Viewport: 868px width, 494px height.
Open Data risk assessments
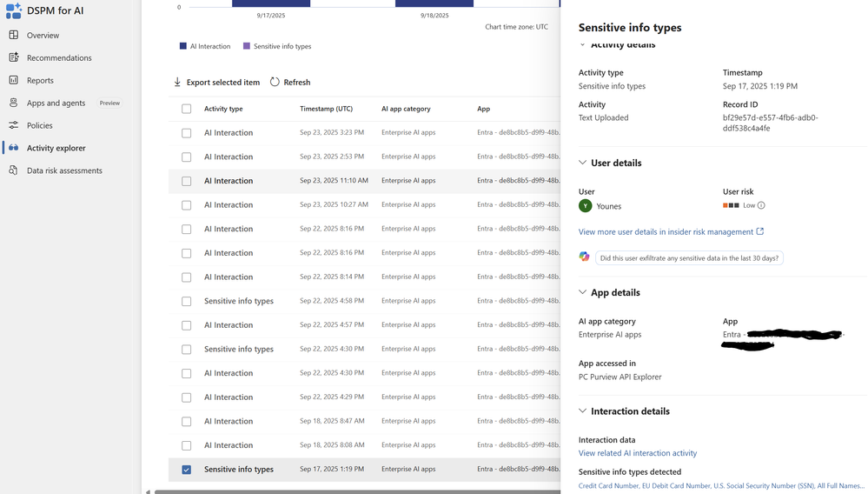[x=64, y=170]
